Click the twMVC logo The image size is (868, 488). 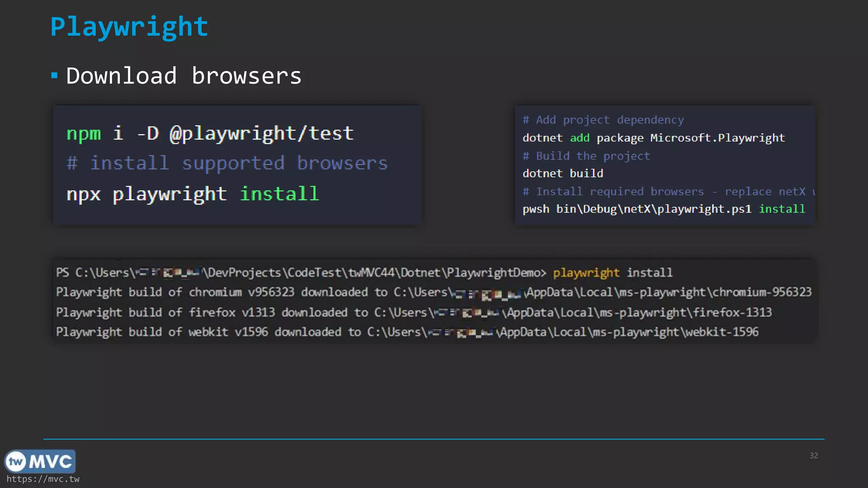pos(40,461)
